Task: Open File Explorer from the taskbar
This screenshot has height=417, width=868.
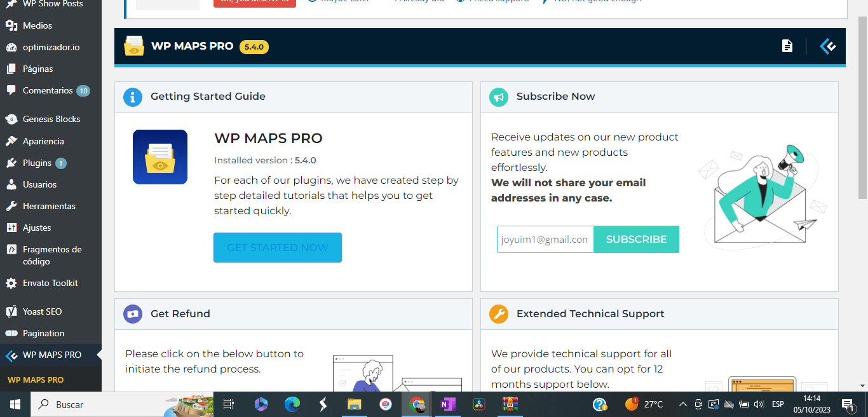Action: [x=354, y=404]
